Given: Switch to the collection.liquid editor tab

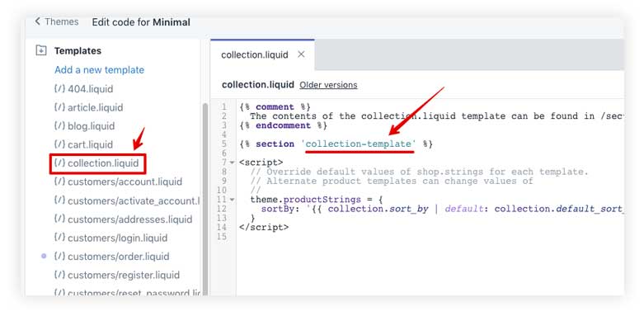Looking at the screenshot, I should (255, 54).
